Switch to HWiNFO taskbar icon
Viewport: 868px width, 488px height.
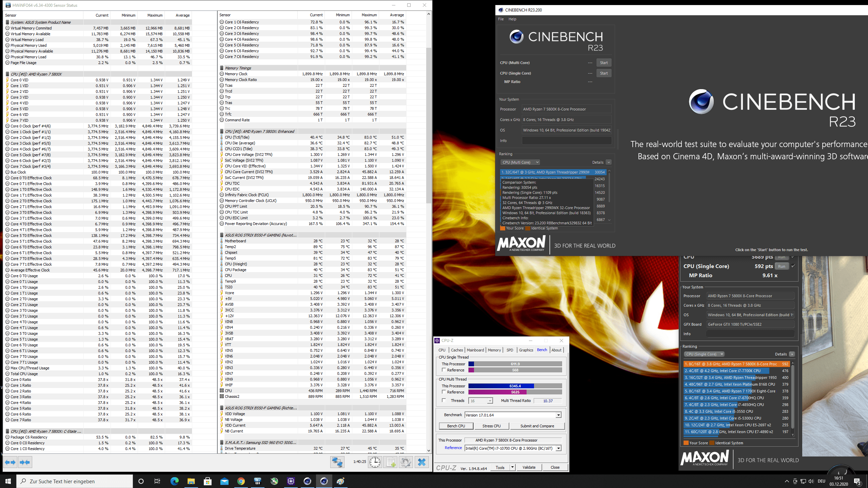click(257, 481)
